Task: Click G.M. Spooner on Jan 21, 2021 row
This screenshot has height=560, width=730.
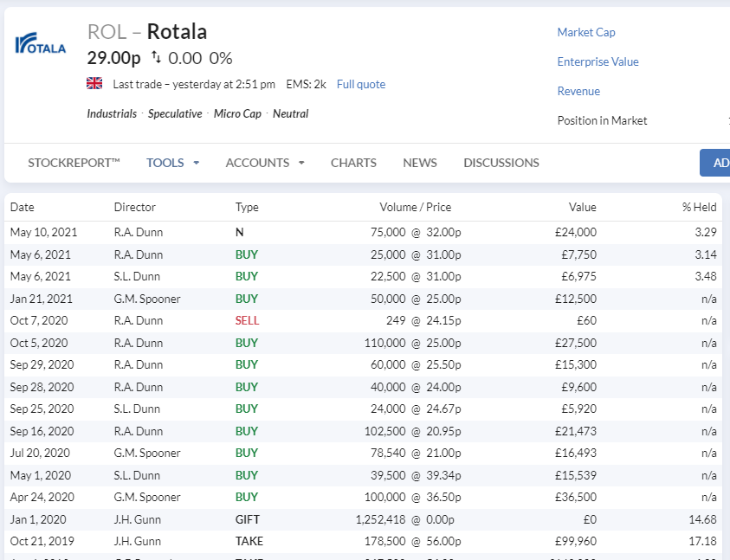Action: (147, 299)
